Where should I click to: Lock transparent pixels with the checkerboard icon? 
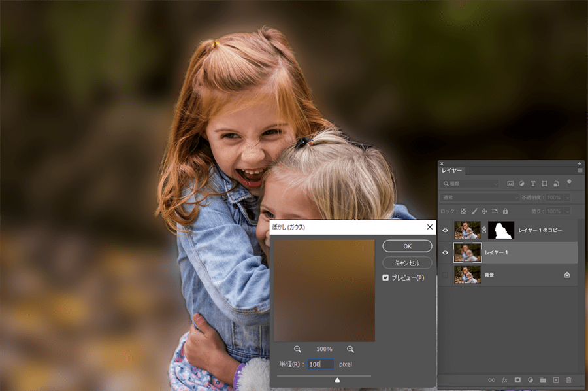coord(464,211)
